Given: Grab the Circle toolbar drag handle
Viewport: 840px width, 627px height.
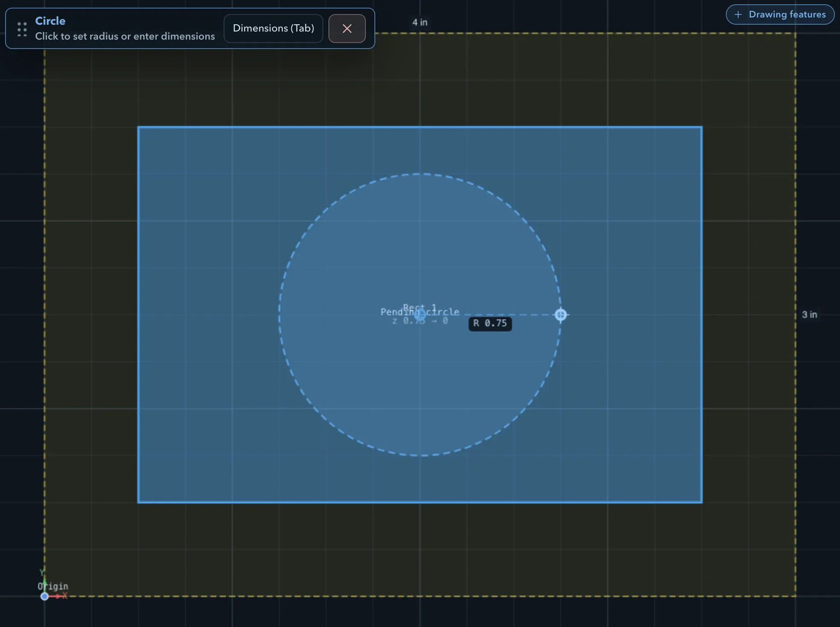Looking at the screenshot, I should pyautogui.click(x=22, y=29).
